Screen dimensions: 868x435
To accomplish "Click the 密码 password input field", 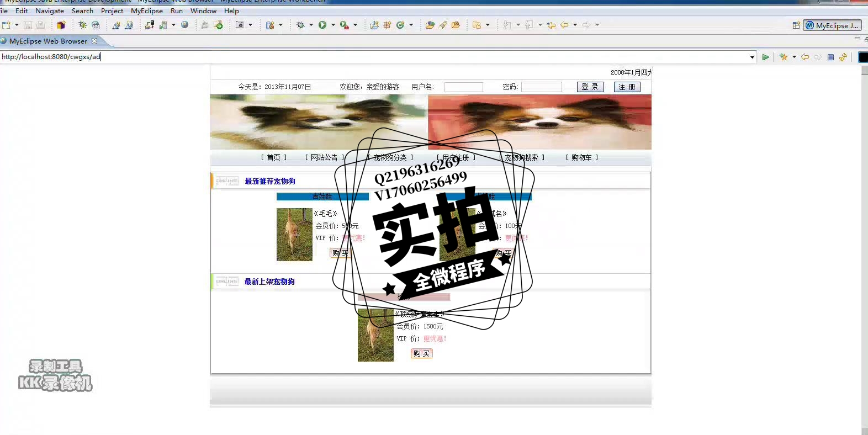I will (542, 87).
